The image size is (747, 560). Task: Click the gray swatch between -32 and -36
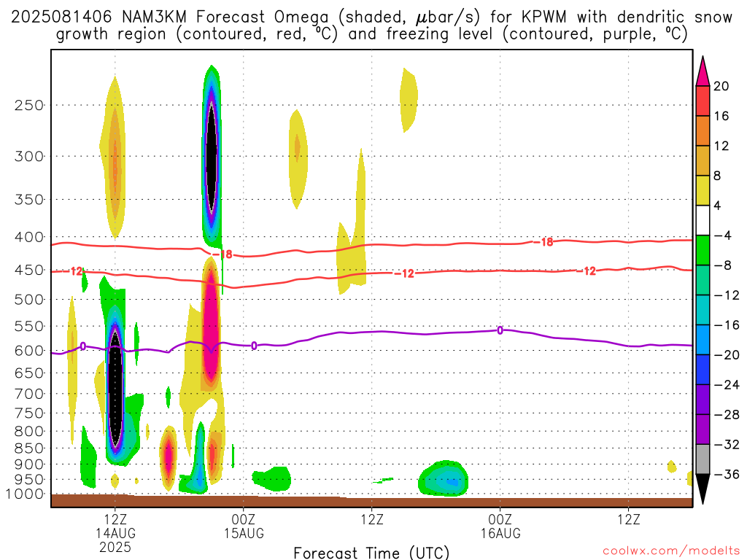tap(703, 459)
